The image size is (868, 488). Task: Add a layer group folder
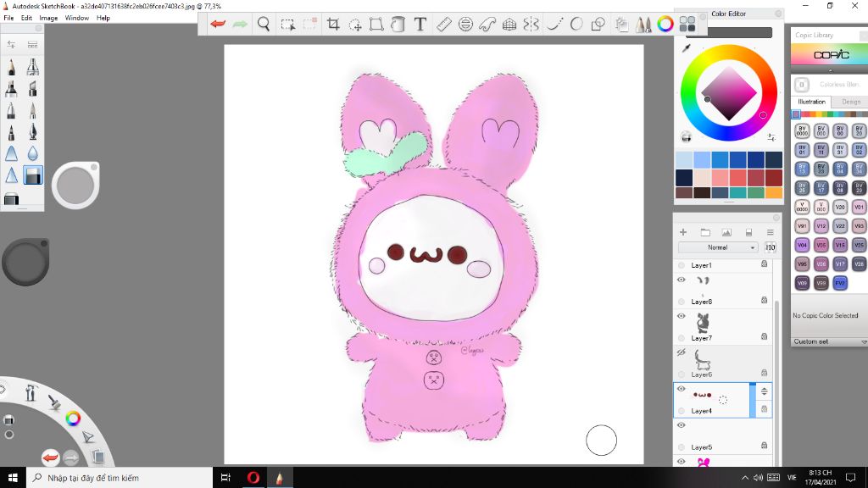705,232
